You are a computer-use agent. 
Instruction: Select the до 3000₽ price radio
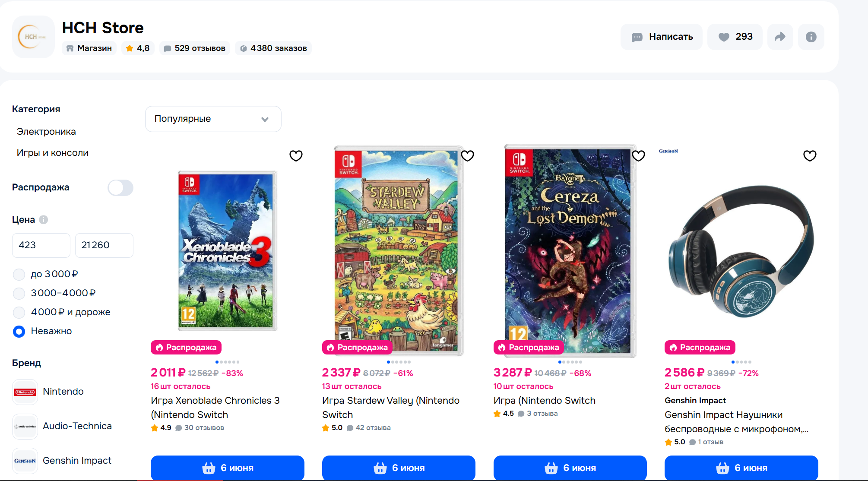[19, 274]
